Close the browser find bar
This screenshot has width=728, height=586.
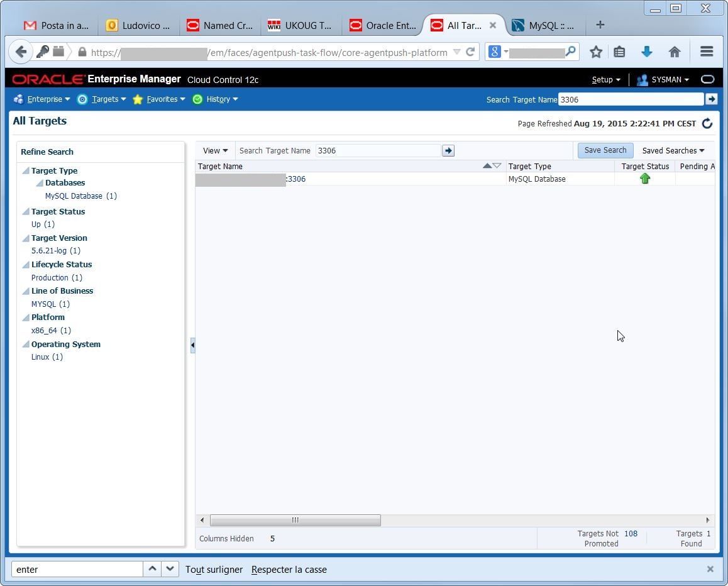click(x=710, y=569)
